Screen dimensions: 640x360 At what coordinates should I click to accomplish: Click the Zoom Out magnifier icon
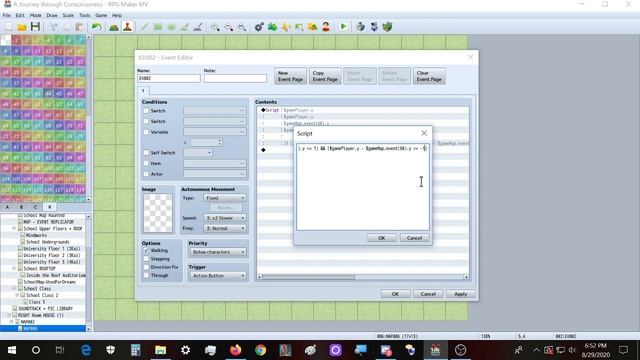pos(229,27)
